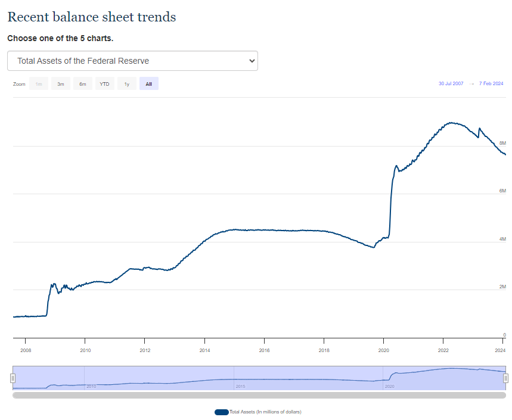The height and width of the screenshot is (420, 512).
Task: Select the 6m zoom preset
Action: click(x=82, y=83)
